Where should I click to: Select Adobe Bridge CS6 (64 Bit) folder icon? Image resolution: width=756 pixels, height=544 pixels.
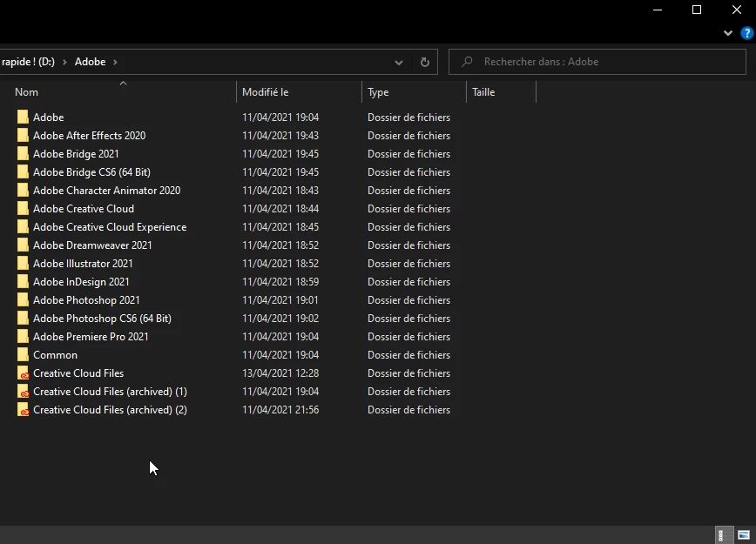(23, 172)
